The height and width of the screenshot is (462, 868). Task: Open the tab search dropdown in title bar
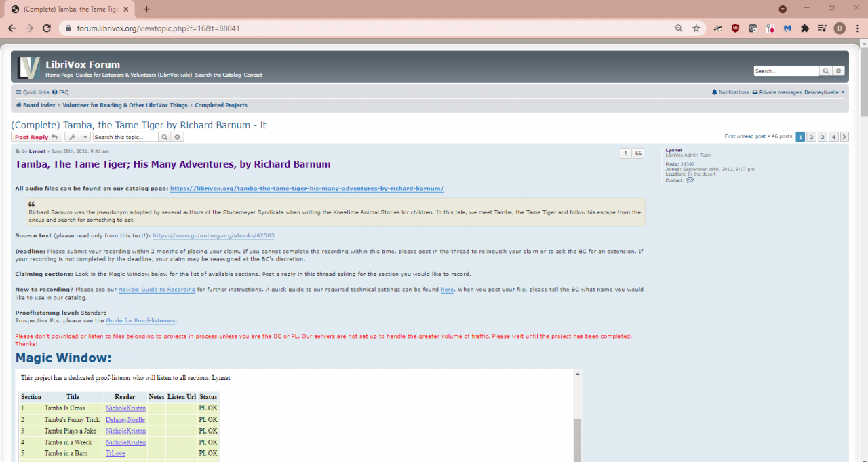pyautogui.click(x=783, y=9)
